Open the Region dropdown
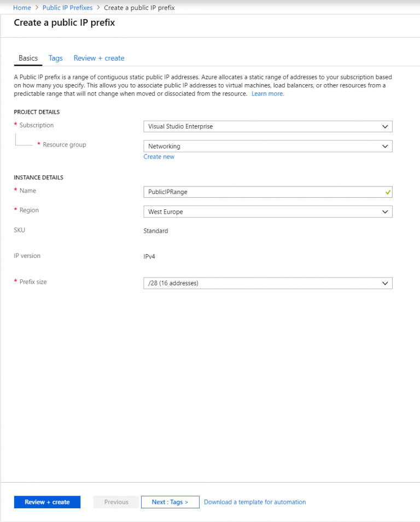The width and height of the screenshot is (420, 522). pyautogui.click(x=267, y=212)
